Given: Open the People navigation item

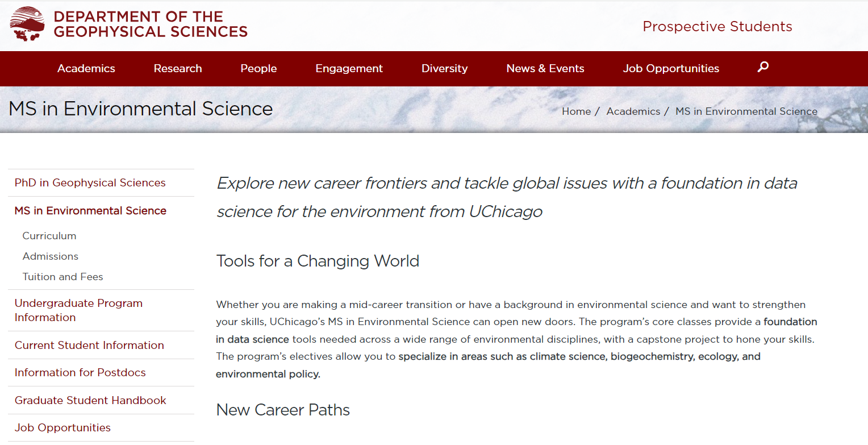Looking at the screenshot, I should tap(258, 69).
